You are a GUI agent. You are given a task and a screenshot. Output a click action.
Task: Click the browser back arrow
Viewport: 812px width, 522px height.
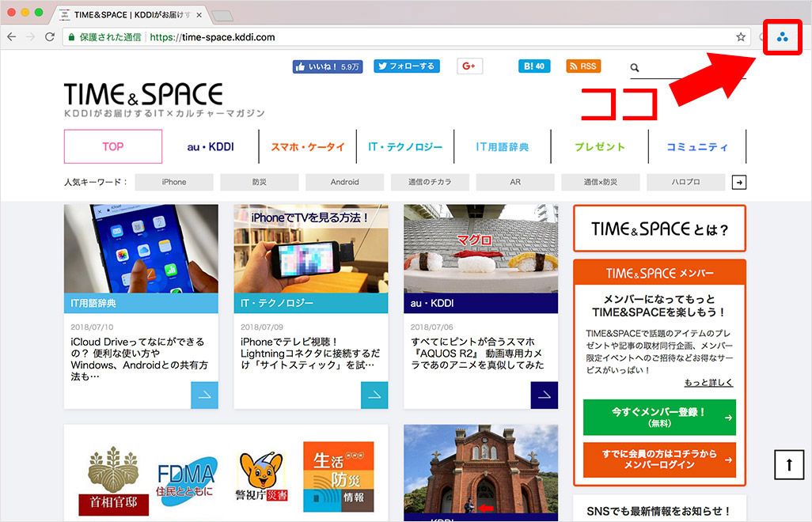[x=11, y=36]
